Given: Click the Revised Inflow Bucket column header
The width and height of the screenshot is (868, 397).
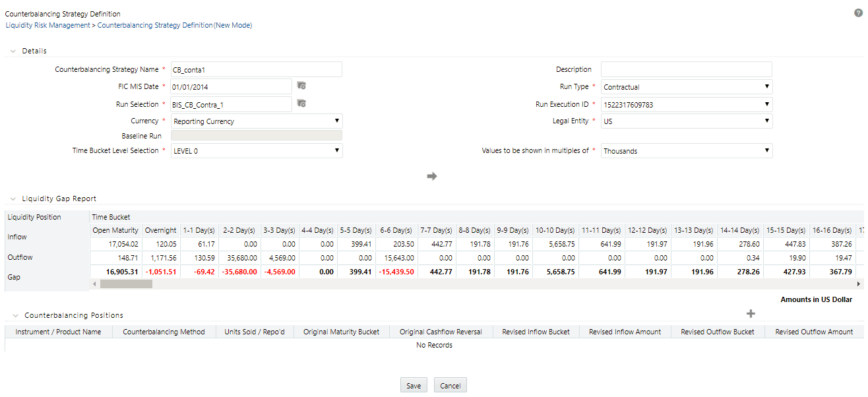Looking at the screenshot, I should click(x=536, y=332).
